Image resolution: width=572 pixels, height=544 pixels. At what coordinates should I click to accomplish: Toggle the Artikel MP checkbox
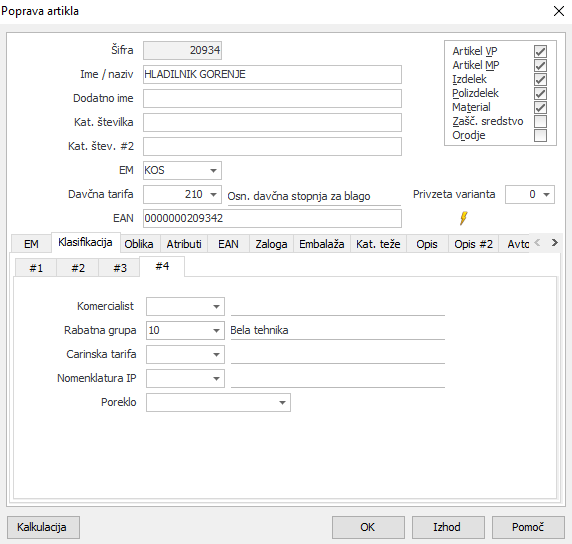tap(540, 66)
